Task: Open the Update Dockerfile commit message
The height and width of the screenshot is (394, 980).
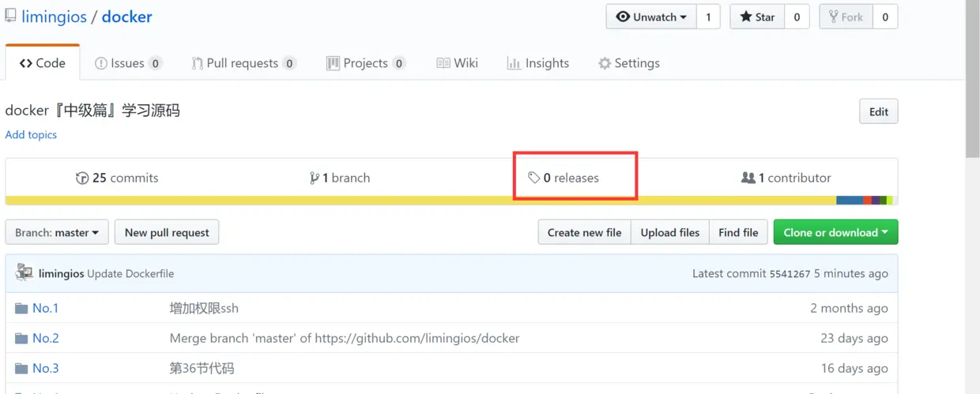Action: (130, 273)
